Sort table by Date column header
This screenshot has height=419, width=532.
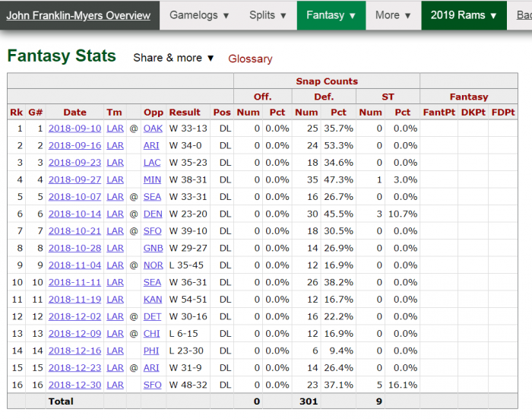74,113
